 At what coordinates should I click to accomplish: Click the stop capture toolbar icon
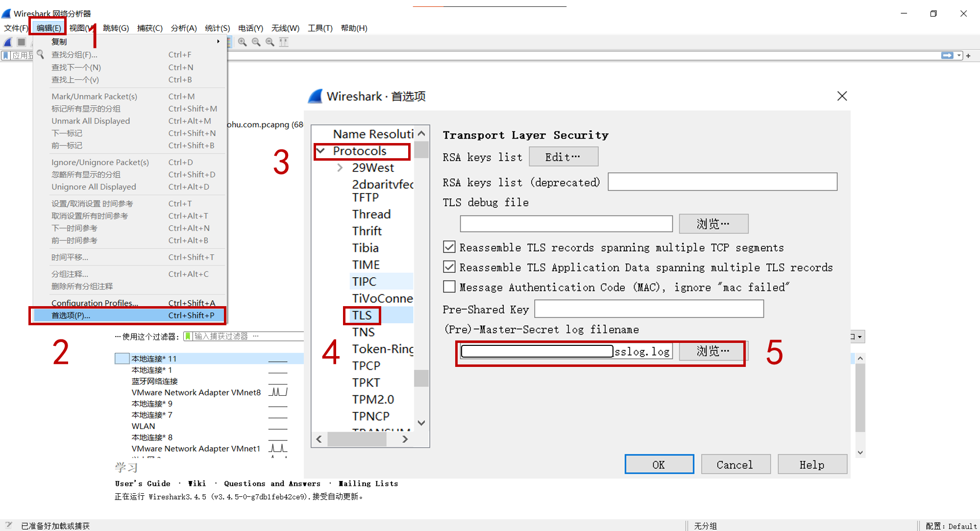[21, 42]
